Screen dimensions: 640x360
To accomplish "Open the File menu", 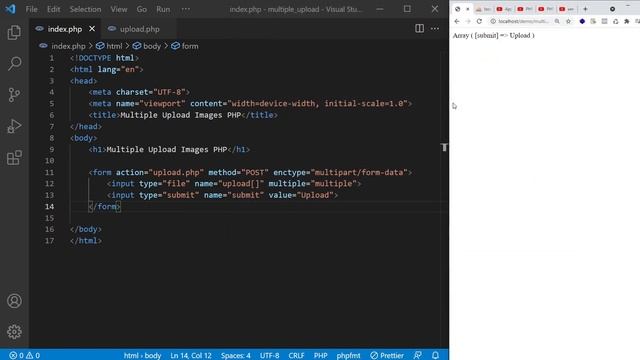I will [x=31, y=9].
